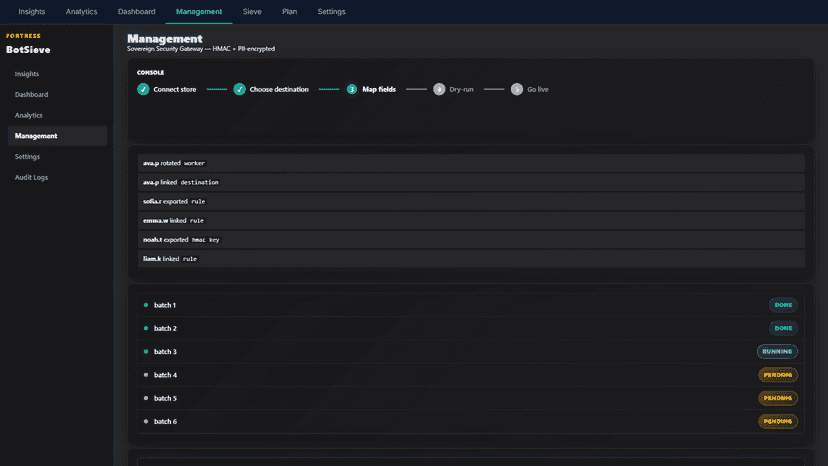The image size is (828, 466).
Task: Click the batch 4 status dot
Action: [146, 375]
